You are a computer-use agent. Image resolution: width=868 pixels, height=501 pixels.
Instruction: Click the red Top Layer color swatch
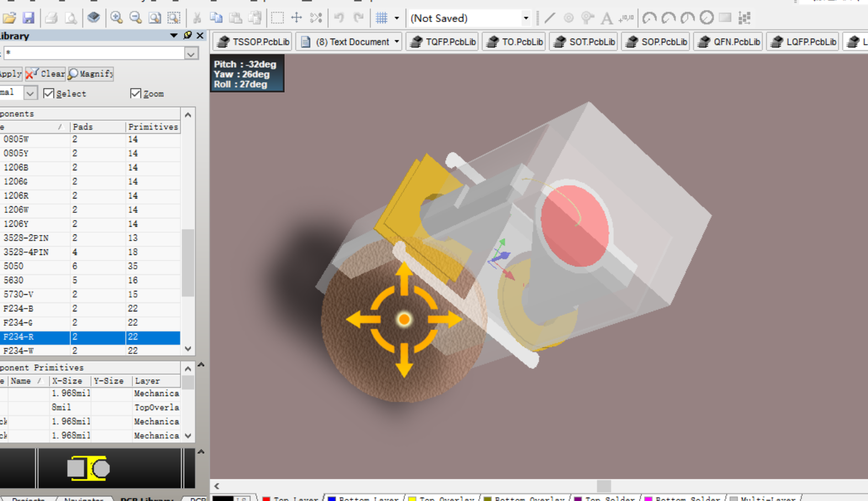coord(266,499)
